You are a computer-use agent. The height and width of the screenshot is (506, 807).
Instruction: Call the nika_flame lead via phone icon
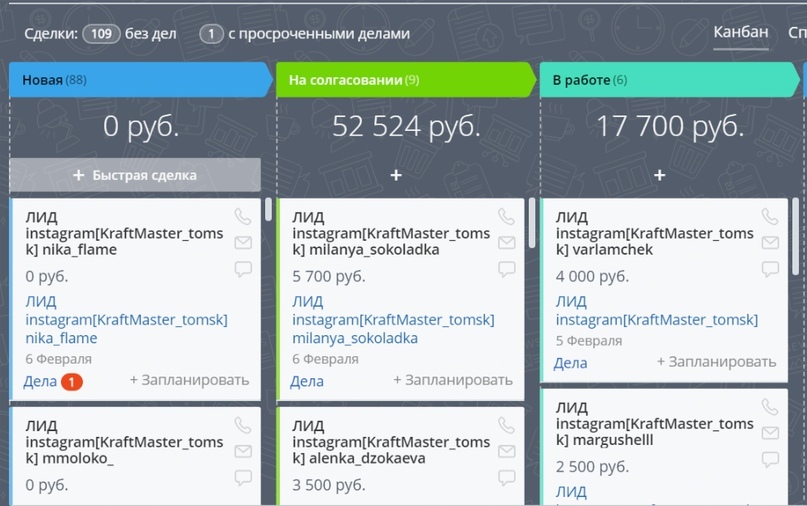click(243, 216)
